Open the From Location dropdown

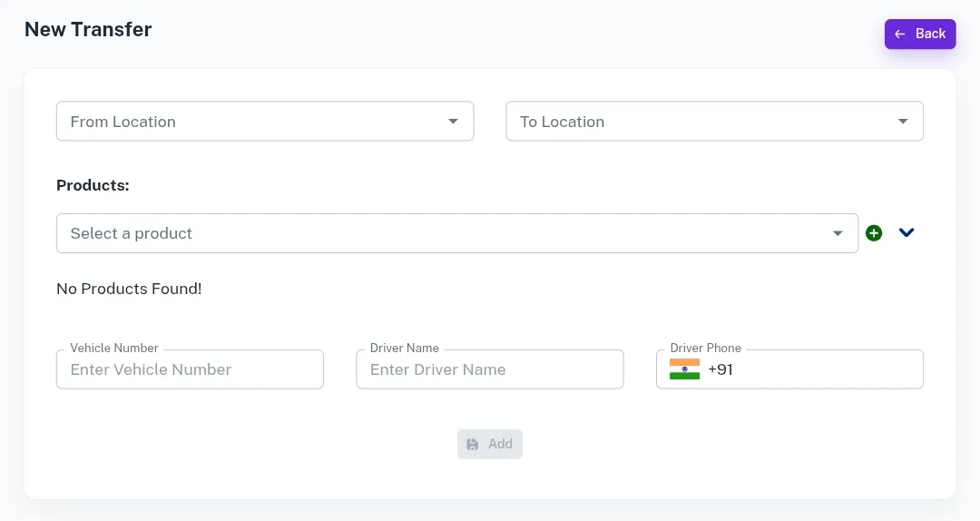265,122
